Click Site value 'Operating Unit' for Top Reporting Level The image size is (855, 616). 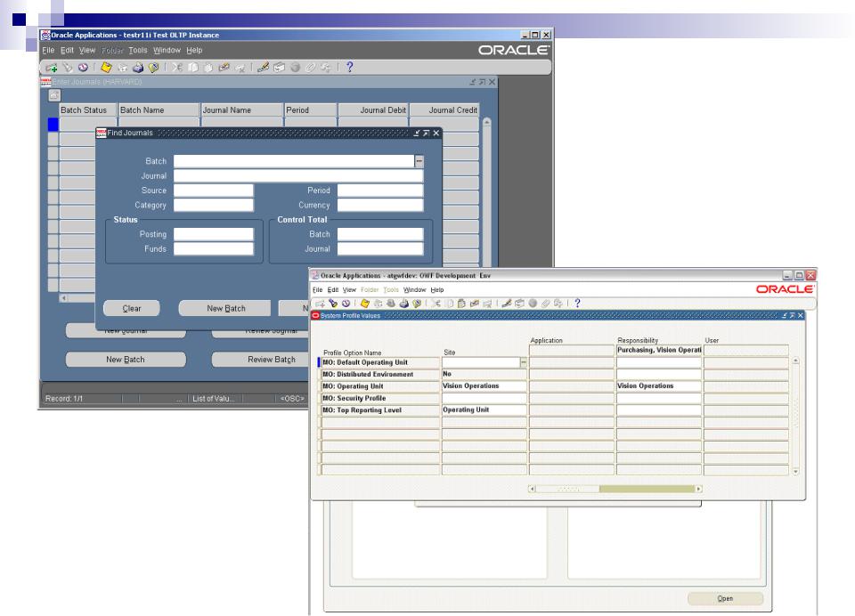point(484,410)
